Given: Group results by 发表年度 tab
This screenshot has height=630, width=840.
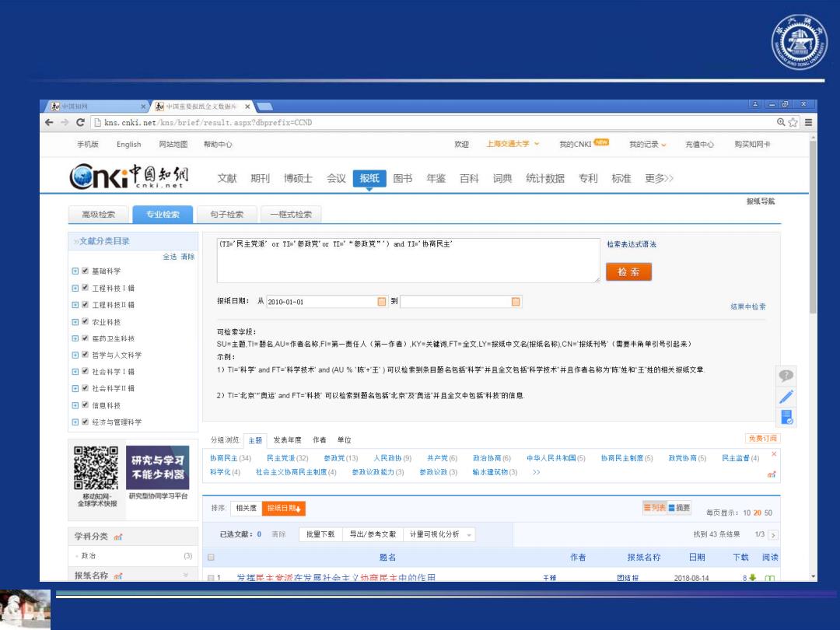Looking at the screenshot, I should [x=287, y=439].
